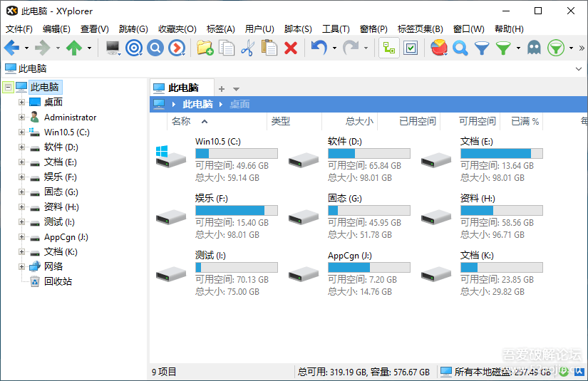Click the Back arrow toolbar icon
Screen dimensions: 588x381
(12, 48)
